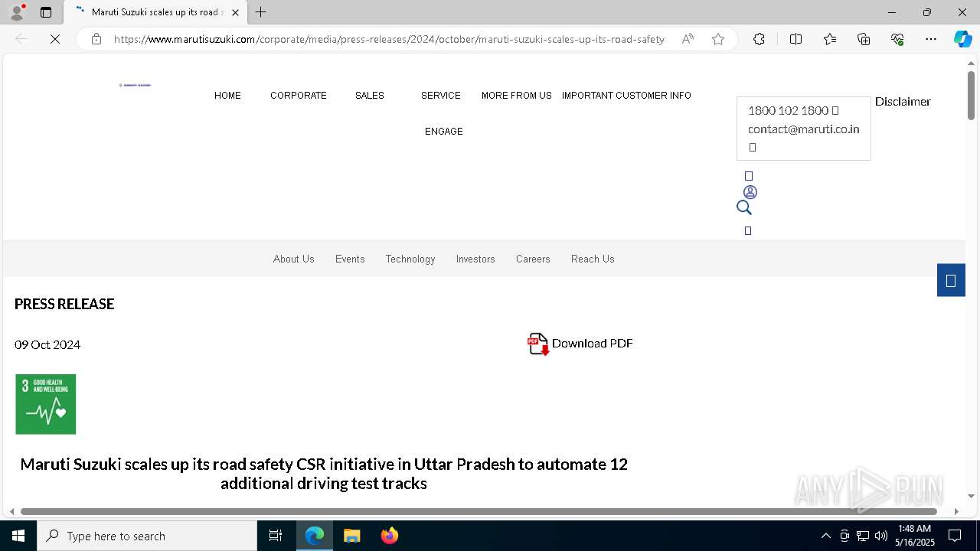Click the Download PDF link text

[x=593, y=344]
